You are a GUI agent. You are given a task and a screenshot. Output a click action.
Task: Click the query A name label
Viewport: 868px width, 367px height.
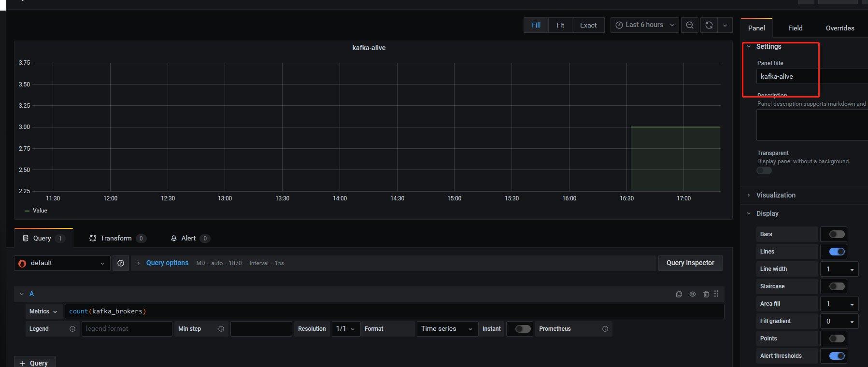pos(32,294)
